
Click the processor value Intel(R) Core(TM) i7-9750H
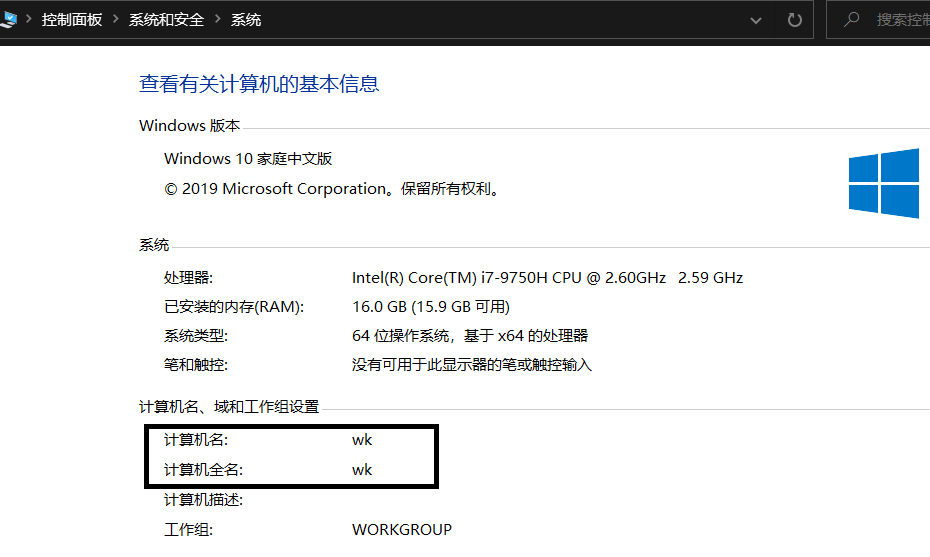(547, 278)
